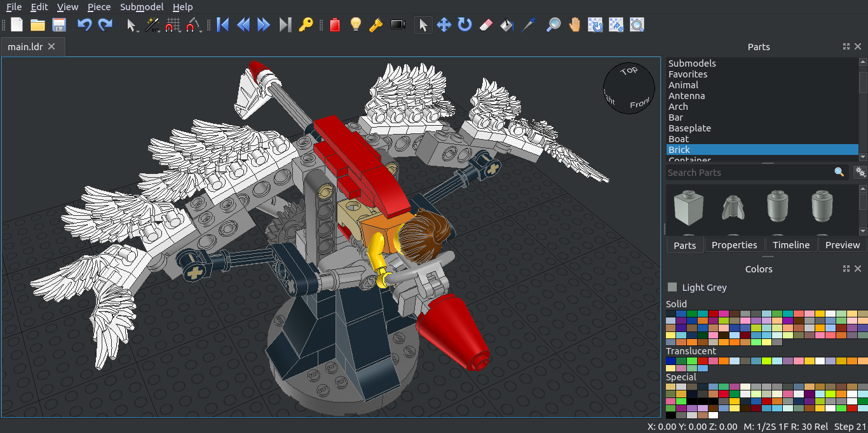Screen dimensions: 868x433
Task: Select the Camera tool
Action: (398, 25)
